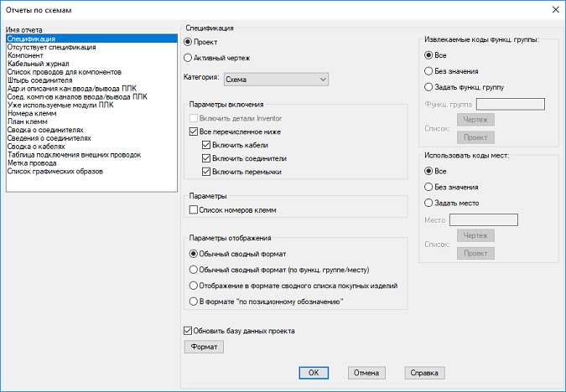
Task: Enable "Список номеров клемм" checkbox
Action: tap(195, 209)
